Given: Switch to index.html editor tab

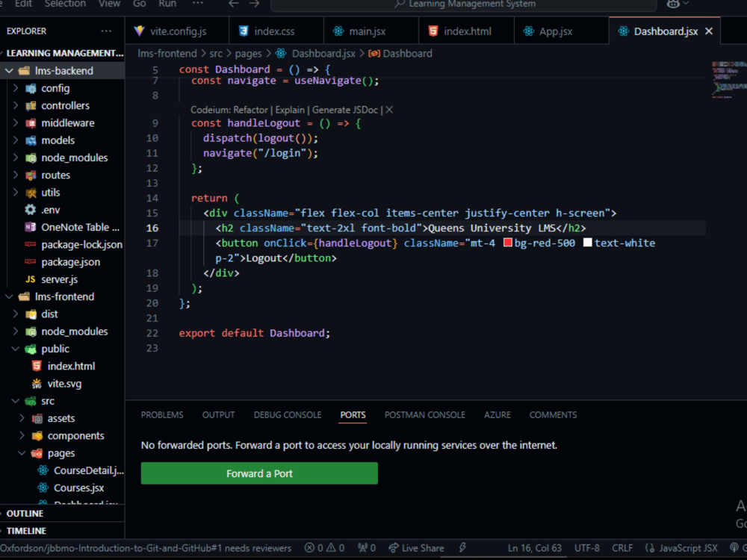Looking at the screenshot, I should pos(466,31).
